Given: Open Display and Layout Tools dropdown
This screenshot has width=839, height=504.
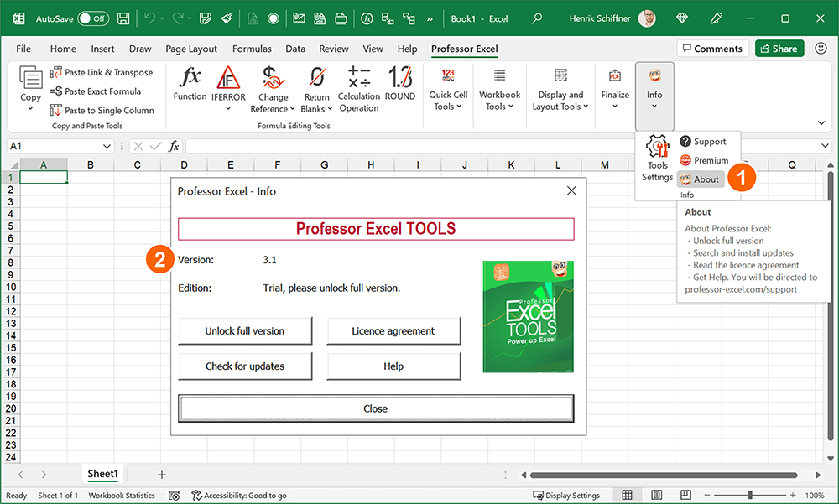Looking at the screenshot, I should (x=560, y=90).
